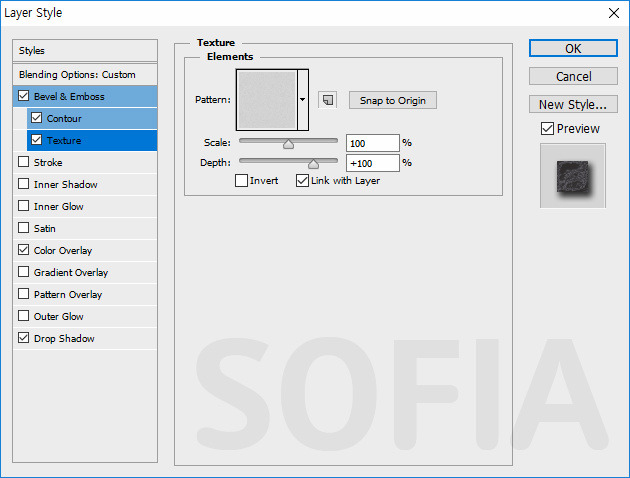Click the gray pattern swatch thumbnail
630x478 pixels.
pyautogui.click(x=267, y=100)
